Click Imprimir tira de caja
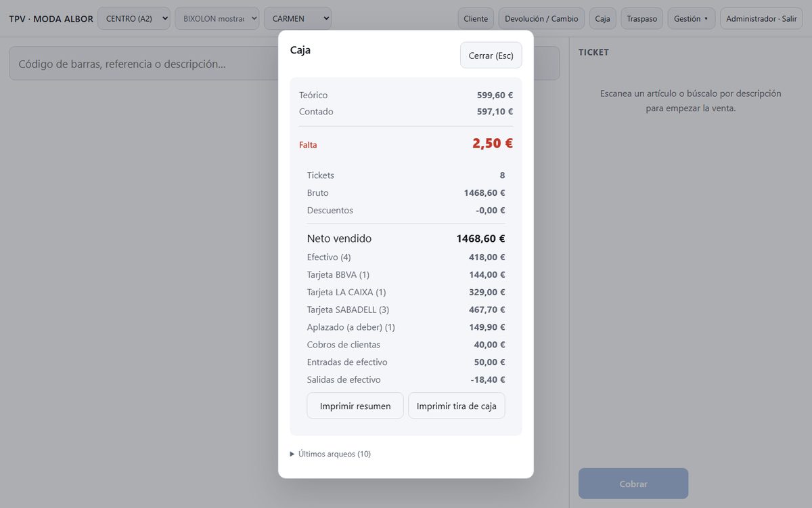Screen dimensions: 812x508 (457, 406)
